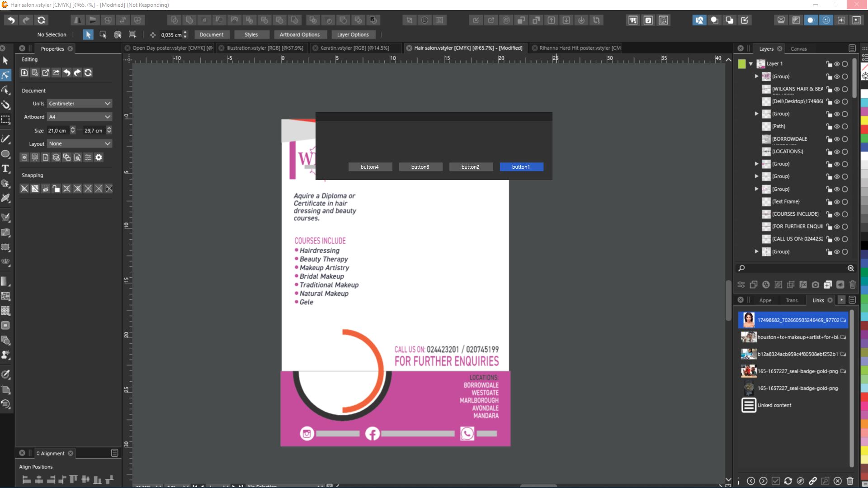Switch to the Keratin.vstyler tab
This screenshot has height=488, width=868.
[x=354, y=48]
